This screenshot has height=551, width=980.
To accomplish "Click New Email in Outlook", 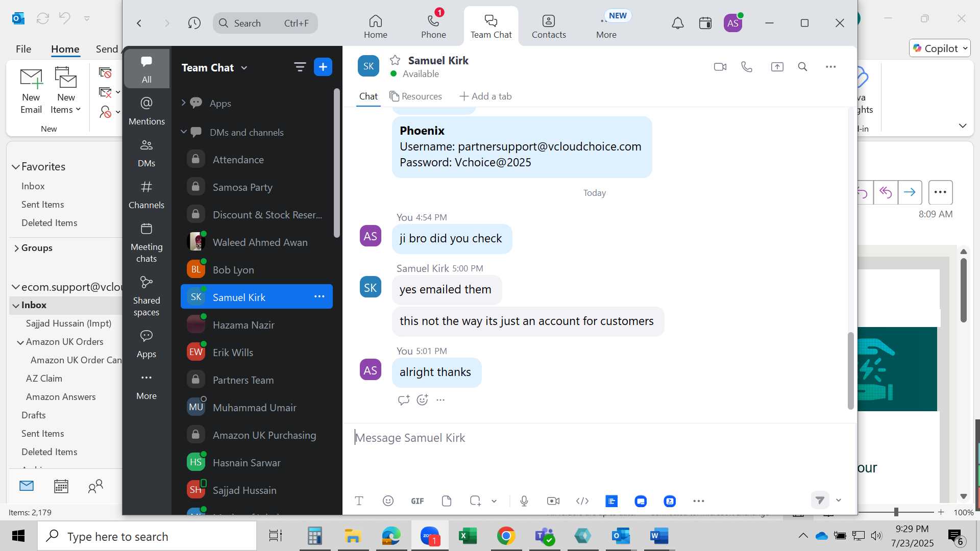I will click(31, 91).
